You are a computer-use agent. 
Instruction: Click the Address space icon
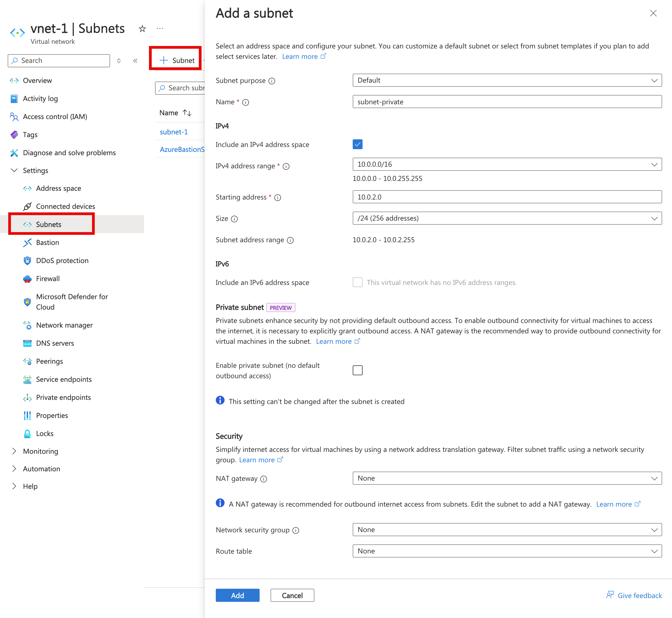[27, 189]
